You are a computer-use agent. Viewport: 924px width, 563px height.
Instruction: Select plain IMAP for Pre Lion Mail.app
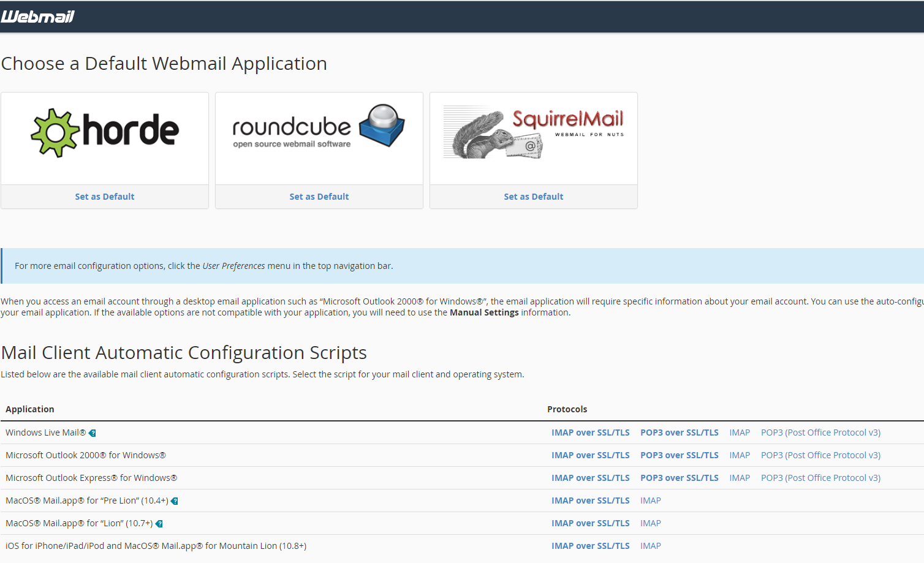pyautogui.click(x=651, y=501)
